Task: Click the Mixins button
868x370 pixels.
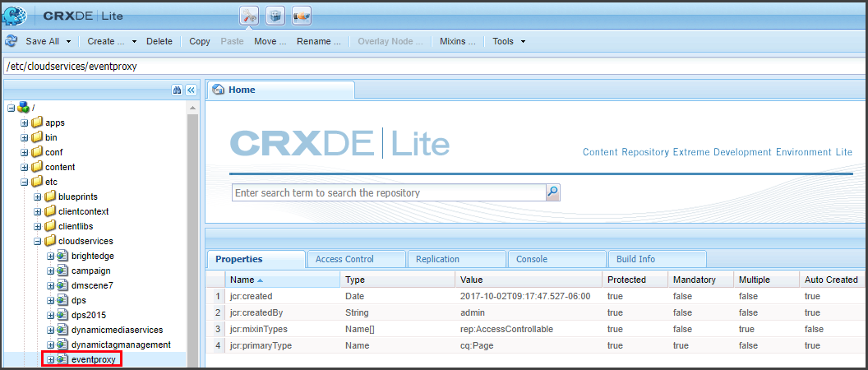Action: coord(457,41)
